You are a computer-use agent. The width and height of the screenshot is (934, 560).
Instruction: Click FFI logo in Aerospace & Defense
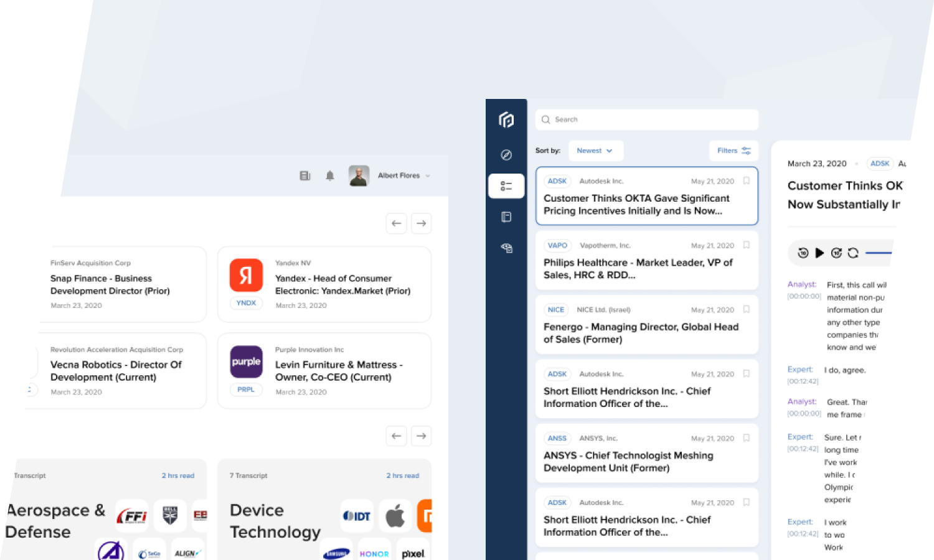(131, 516)
